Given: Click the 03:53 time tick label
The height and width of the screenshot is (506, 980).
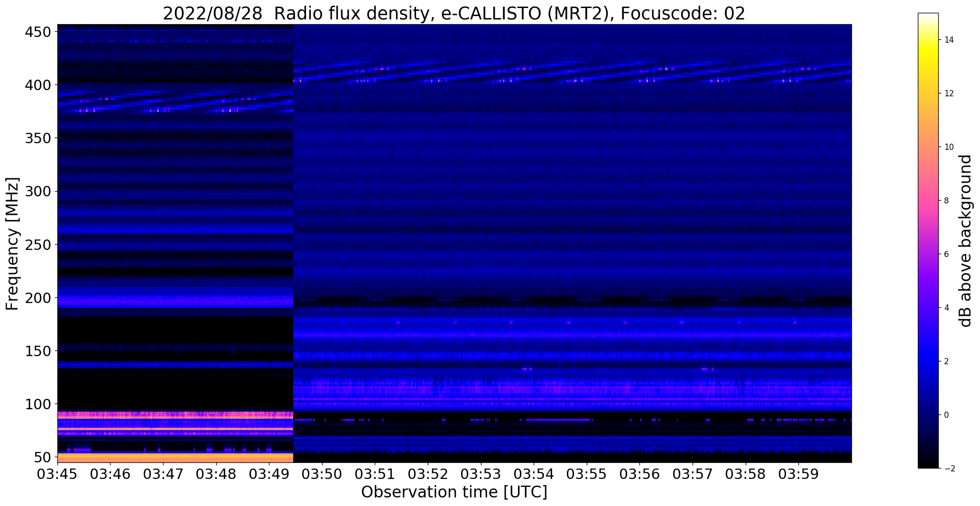Looking at the screenshot, I should coord(481,473).
